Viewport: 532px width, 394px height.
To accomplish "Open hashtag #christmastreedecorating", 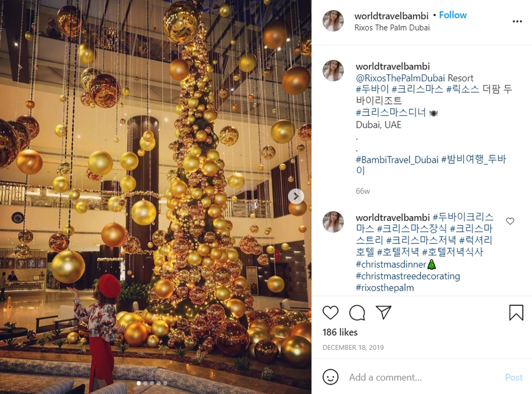I will (408, 276).
